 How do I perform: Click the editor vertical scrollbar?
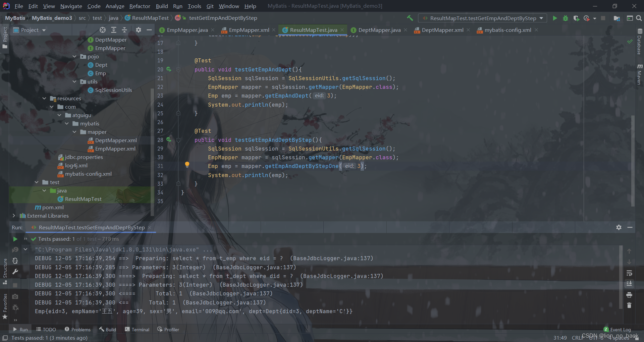633,161
